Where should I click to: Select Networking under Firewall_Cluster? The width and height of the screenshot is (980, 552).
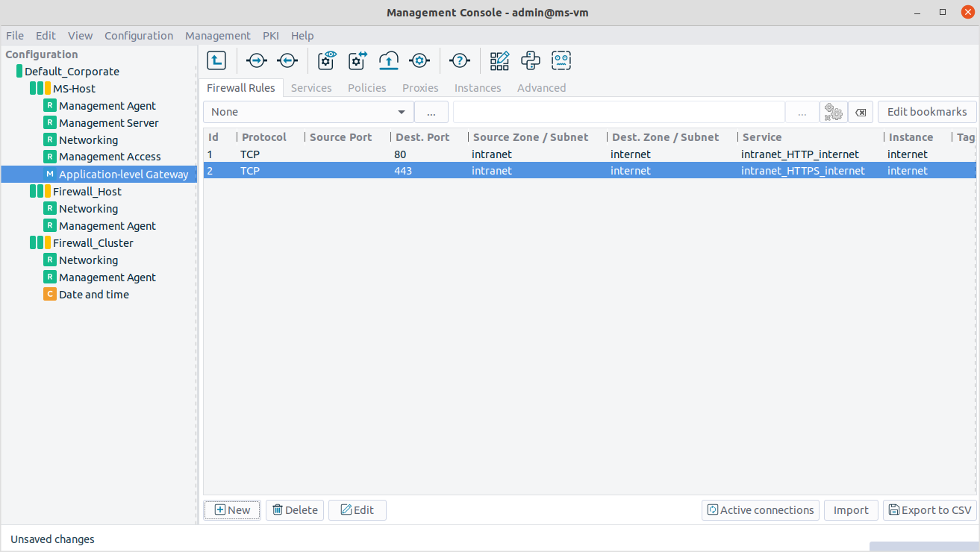point(88,260)
